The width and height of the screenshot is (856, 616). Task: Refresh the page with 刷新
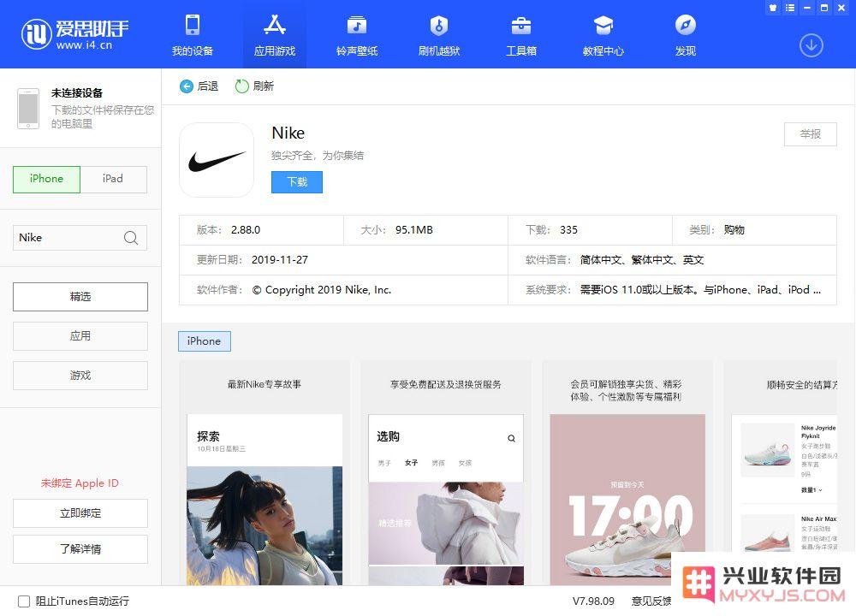254,86
